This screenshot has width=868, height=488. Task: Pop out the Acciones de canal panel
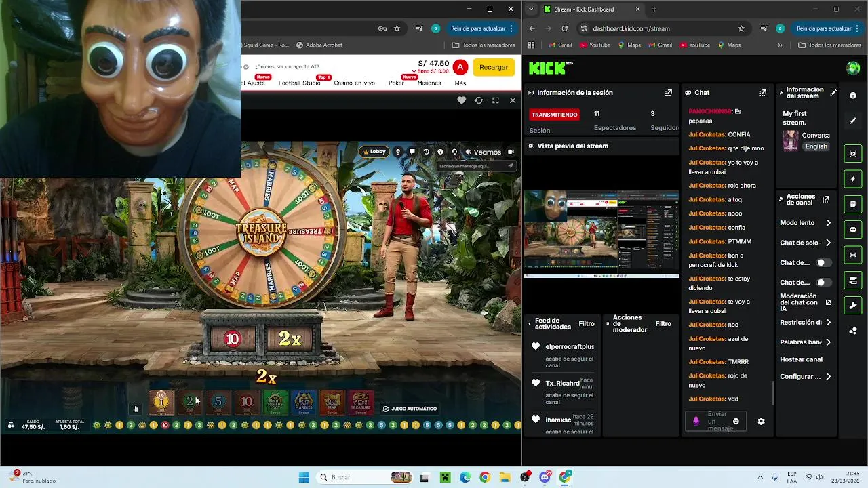(x=826, y=199)
